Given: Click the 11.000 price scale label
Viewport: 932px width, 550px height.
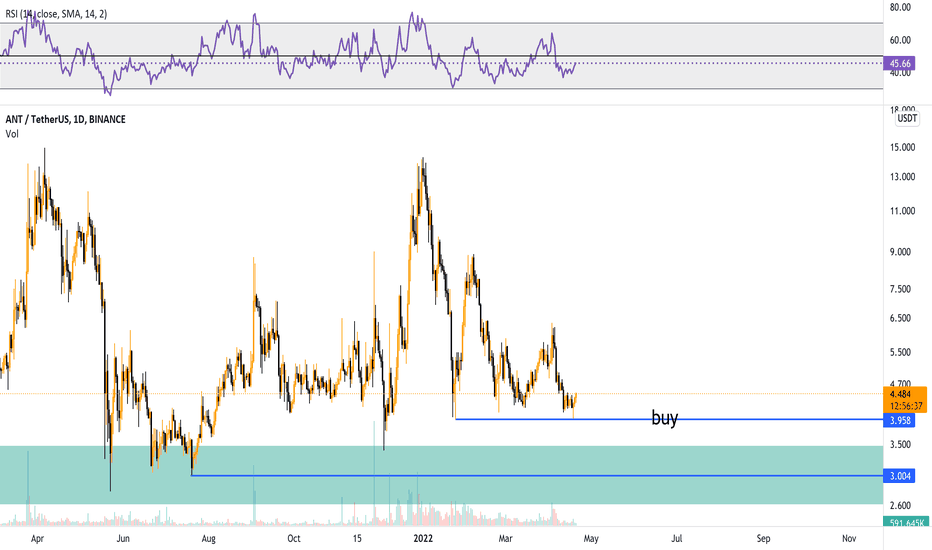Looking at the screenshot, I should tap(902, 211).
